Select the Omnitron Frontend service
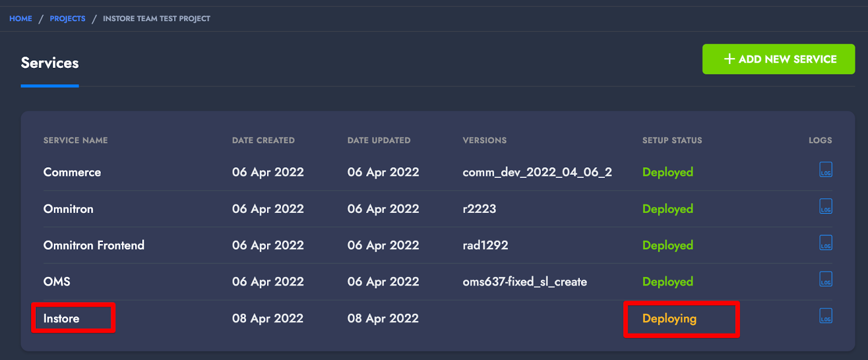The height and width of the screenshot is (360, 868). 94,245
